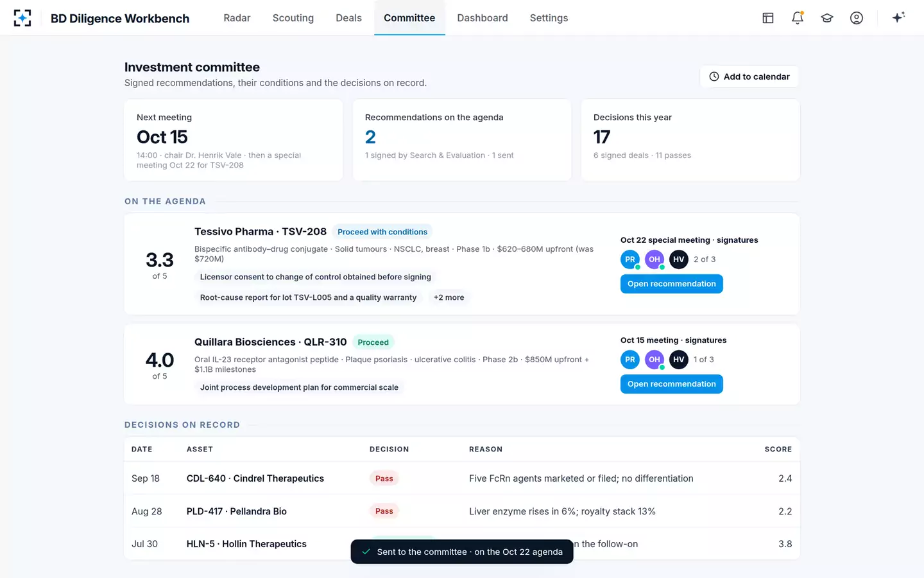Click the 3.3 of 5 score

pyautogui.click(x=160, y=264)
